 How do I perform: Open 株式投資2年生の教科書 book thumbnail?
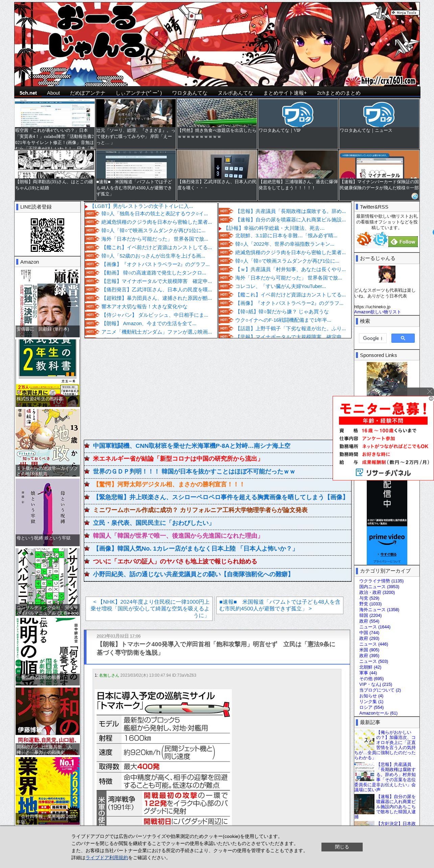(47, 372)
